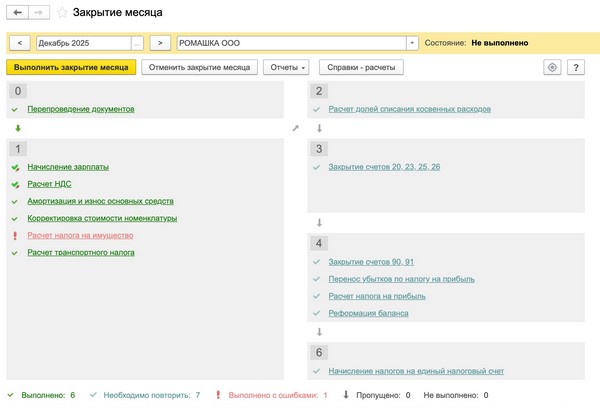Open 'Расчет налога на имущество' operation
The image size is (600, 408).
(80, 236)
